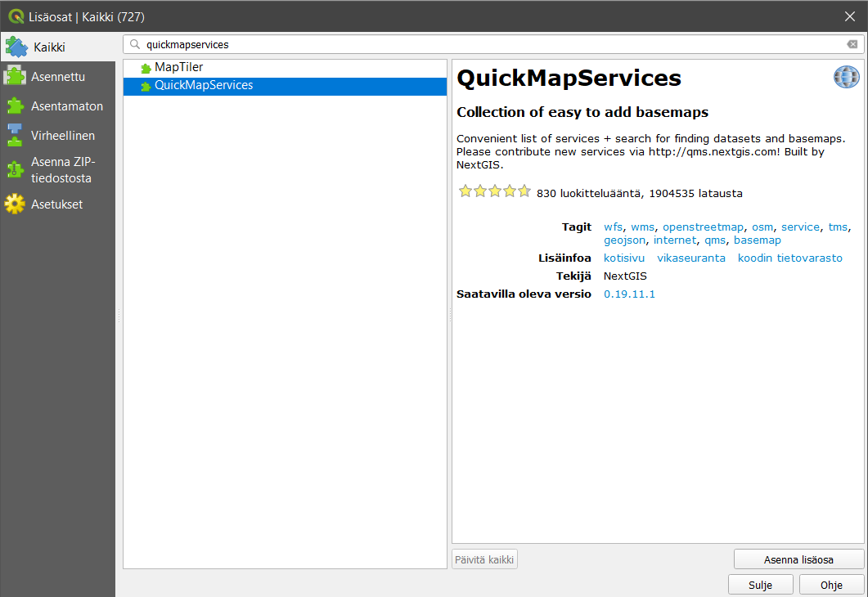Click the yellow gear Asetukset icon
This screenshot has height=597, width=868.
pyautogui.click(x=15, y=204)
